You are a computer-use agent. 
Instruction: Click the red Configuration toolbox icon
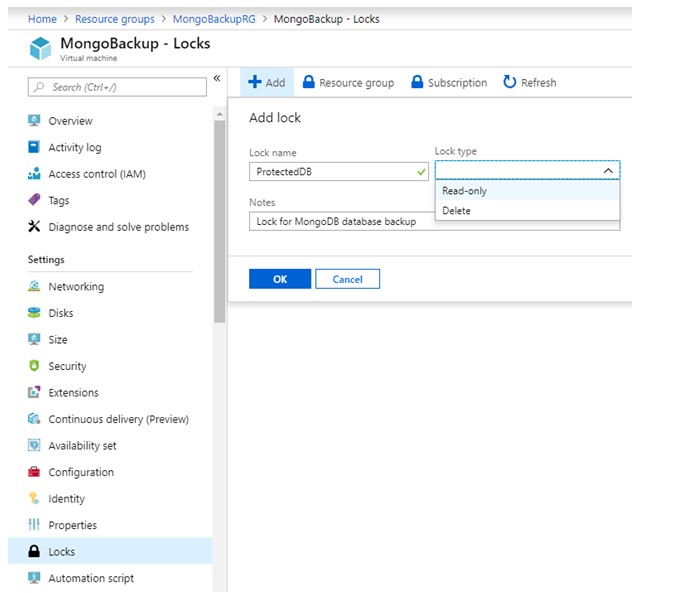(x=34, y=472)
